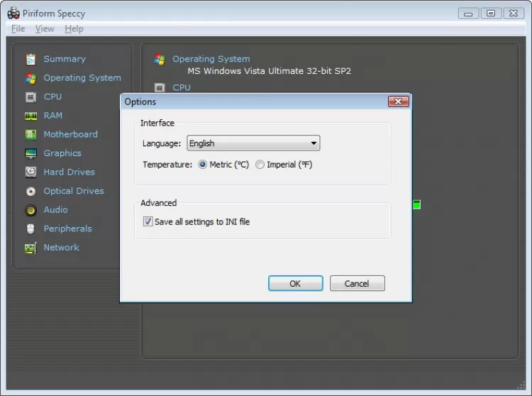Screen dimensions: 532x396
Task: Click the Network card icon in sidebar
Action: coord(31,248)
